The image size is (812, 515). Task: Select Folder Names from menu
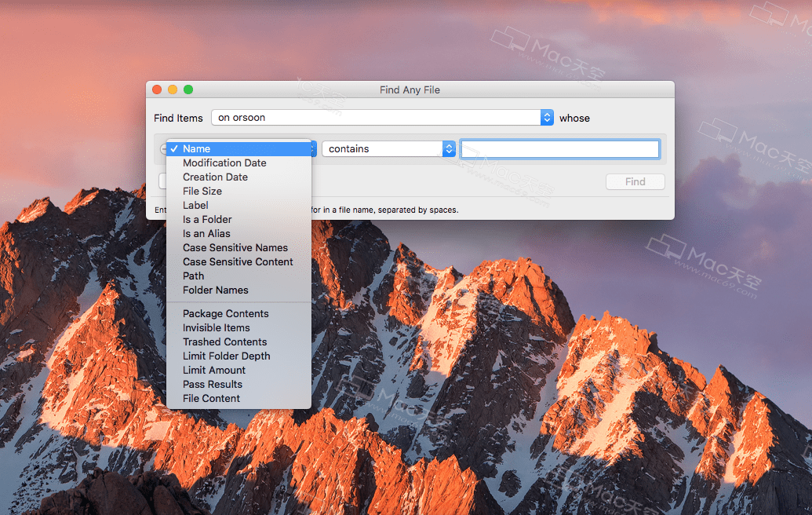pyautogui.click(x=239, y=290)
